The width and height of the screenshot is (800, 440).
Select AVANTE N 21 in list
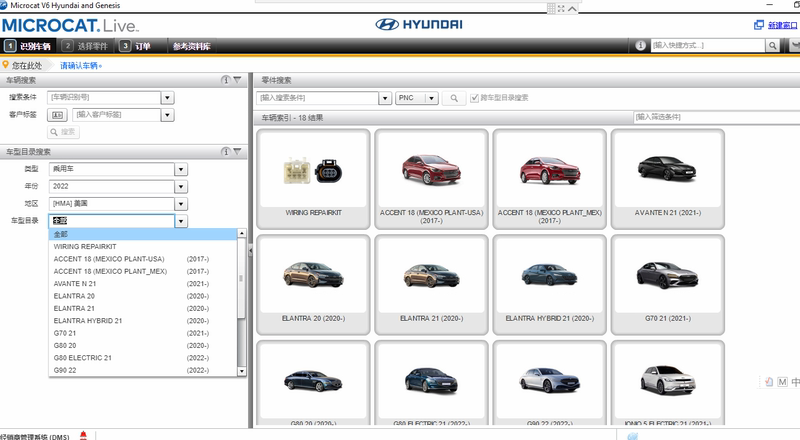(143, 284)
